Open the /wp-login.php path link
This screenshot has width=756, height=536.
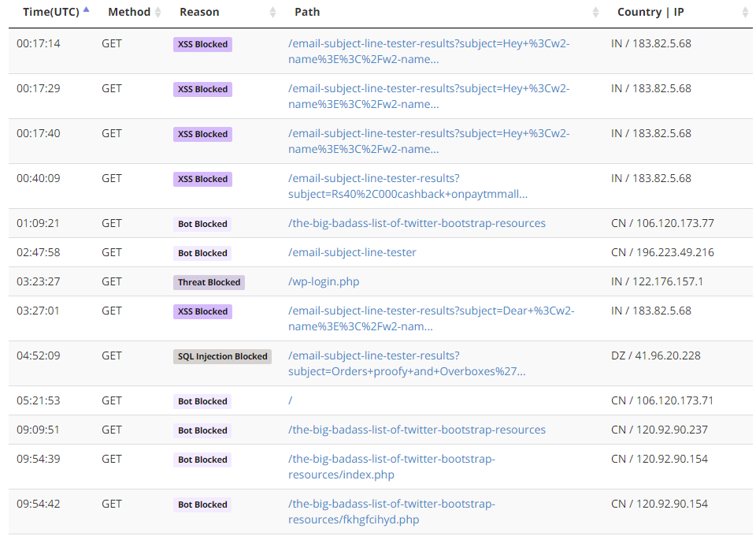(324, 281)
